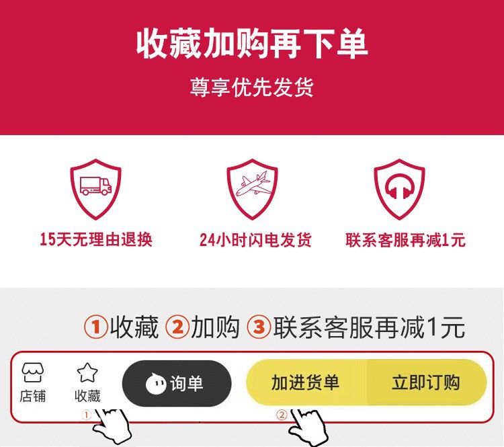This screenshot has height=447, width=504.
Task: Click the circled number 3 step text
Action: click(x=356, y=327)
